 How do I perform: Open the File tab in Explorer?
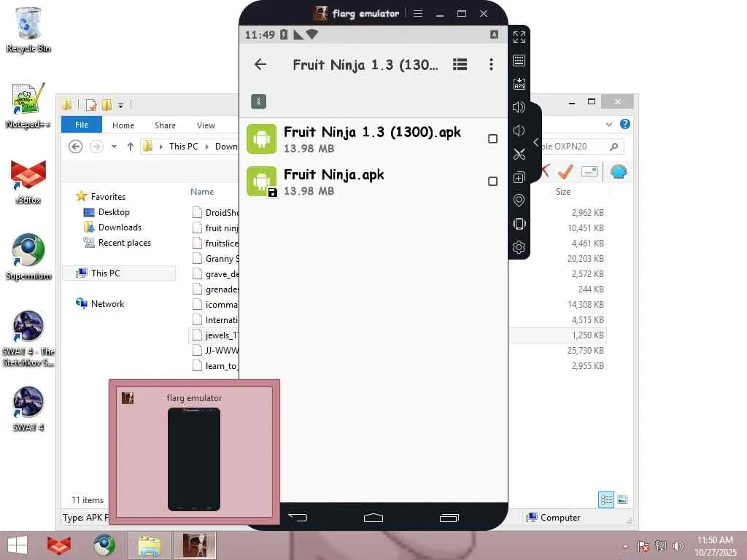[x=82, y=125]
